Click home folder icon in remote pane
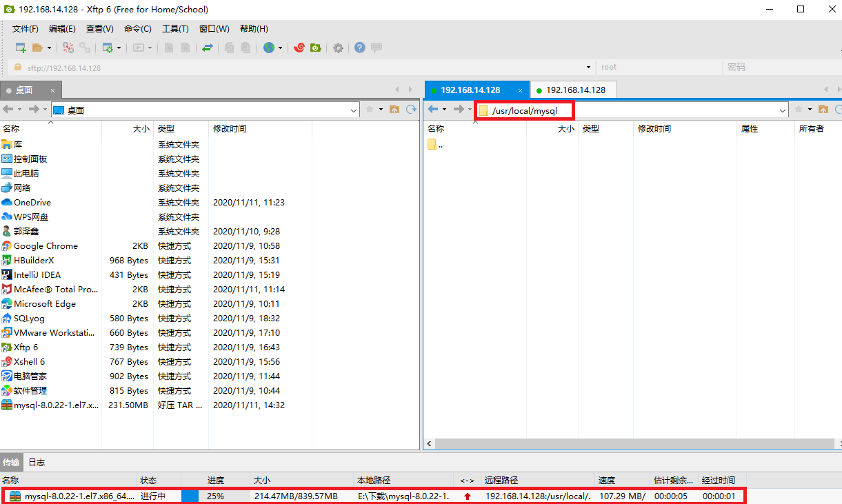 [x=823, y=109]
